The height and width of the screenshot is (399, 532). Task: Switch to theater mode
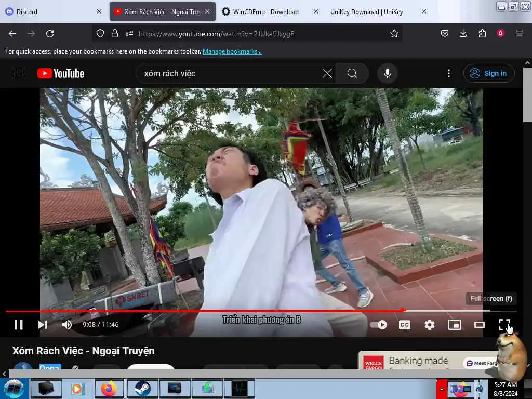tap(480, 325)
